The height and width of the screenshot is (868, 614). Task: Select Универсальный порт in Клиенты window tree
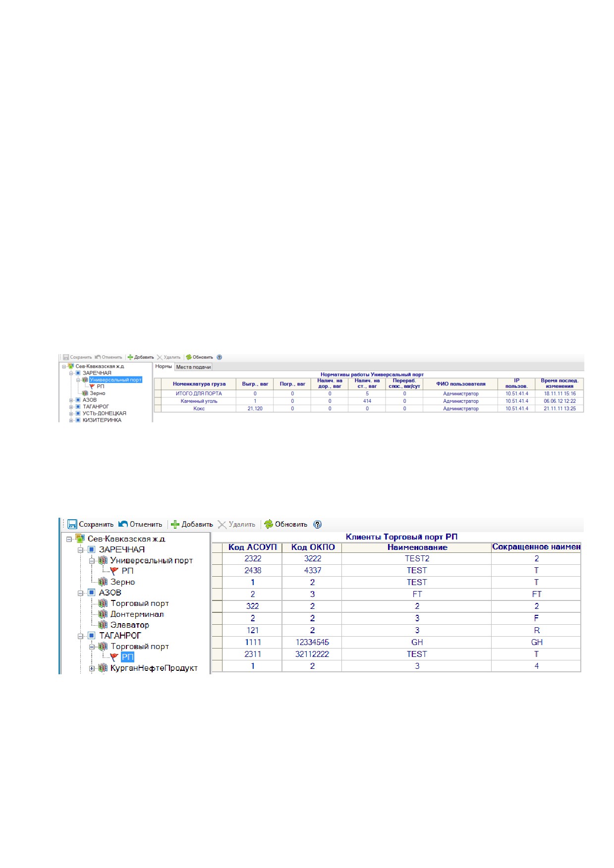click(x=151, y=560)
